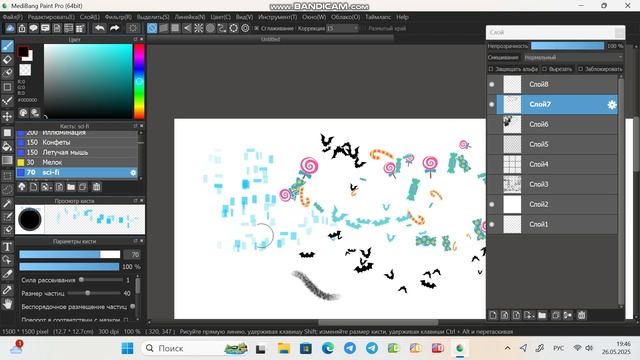The width and height of the screenshot is (640, 360).
Task: Enable the parallel lines snap
Action: 164,28
